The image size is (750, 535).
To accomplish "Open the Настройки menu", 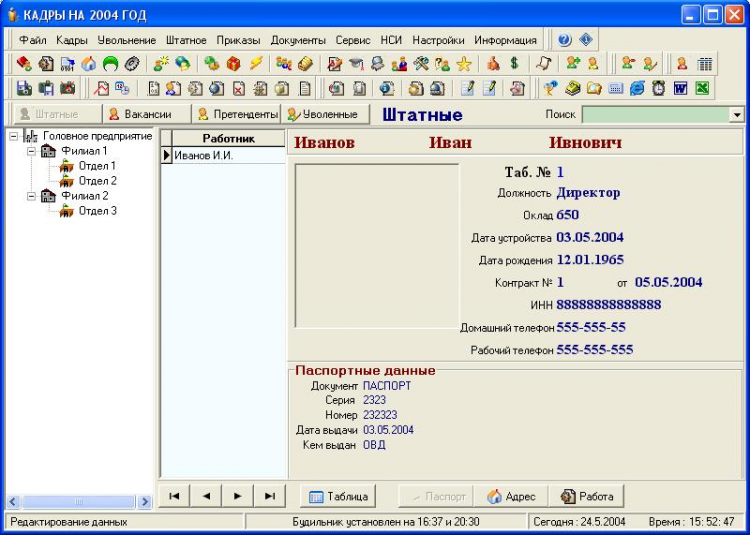I will [438, 40].
